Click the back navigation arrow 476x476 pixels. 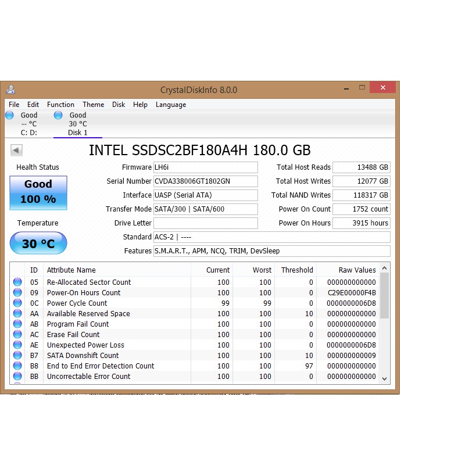16,150
